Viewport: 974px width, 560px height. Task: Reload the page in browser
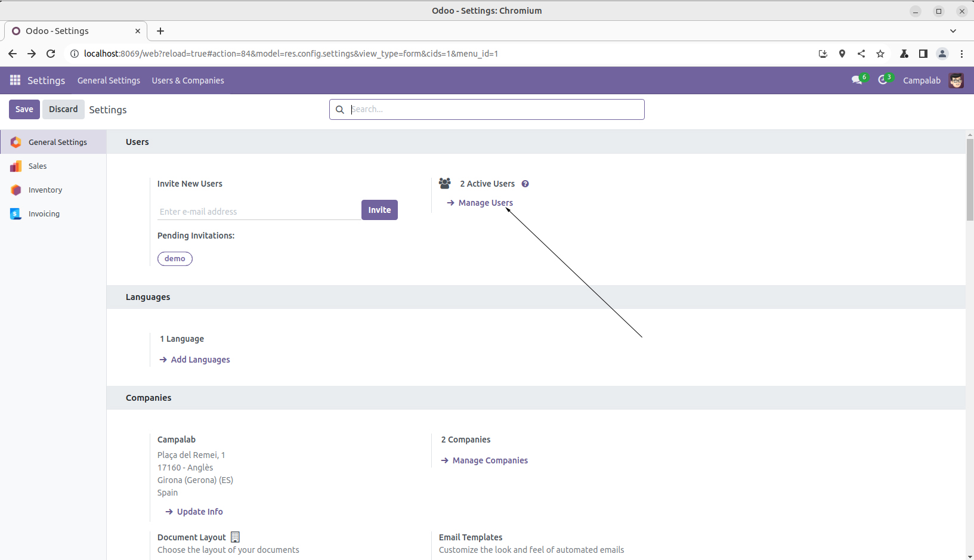point(51,54)
